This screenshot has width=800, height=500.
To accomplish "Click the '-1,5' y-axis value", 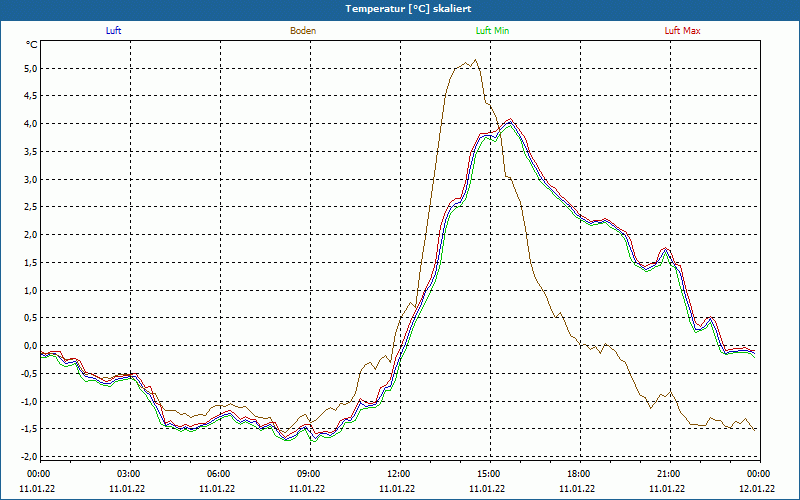I will coord(30,429).
